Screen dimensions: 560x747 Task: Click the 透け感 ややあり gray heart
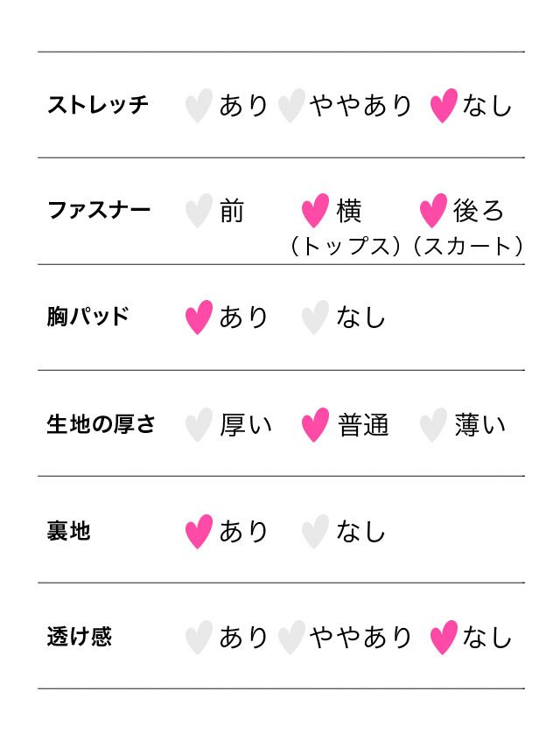[291, 638]
